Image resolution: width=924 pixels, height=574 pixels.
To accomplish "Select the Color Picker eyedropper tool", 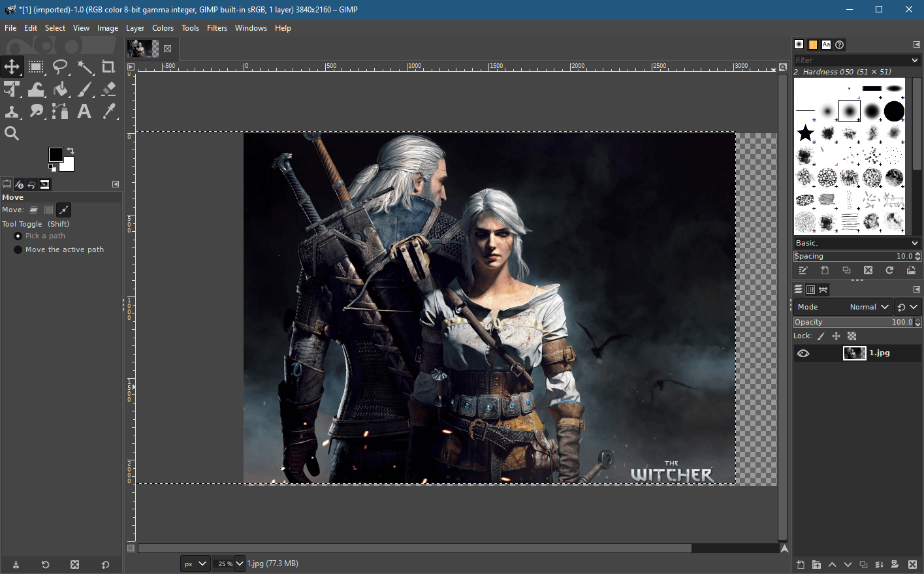I will pyautogui.click(x=108, y=111).
